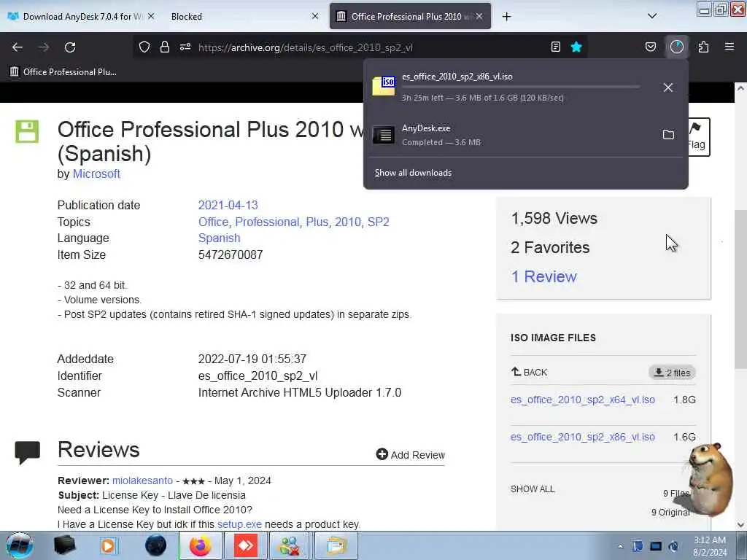This screenshot has width=747, height=560.
Task: Click Add Review
Action: tap(410, 455)
